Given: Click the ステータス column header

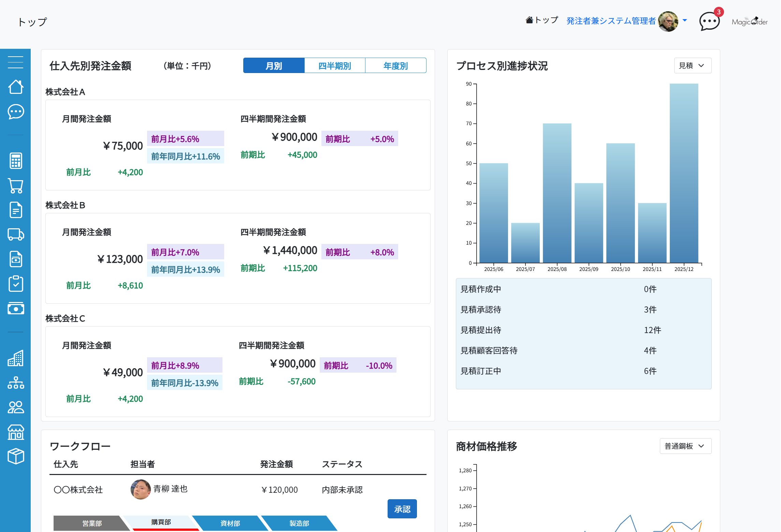Looking at the screenshot, I should click(342, 464).
